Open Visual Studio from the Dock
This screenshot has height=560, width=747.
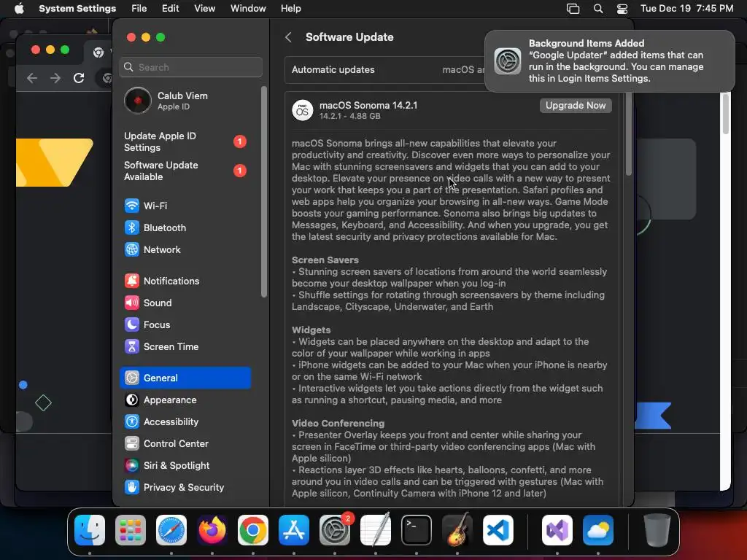557,530
